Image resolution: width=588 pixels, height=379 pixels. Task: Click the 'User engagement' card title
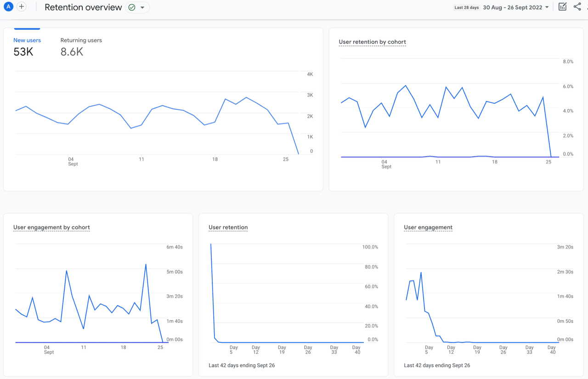tap(428, 227)
